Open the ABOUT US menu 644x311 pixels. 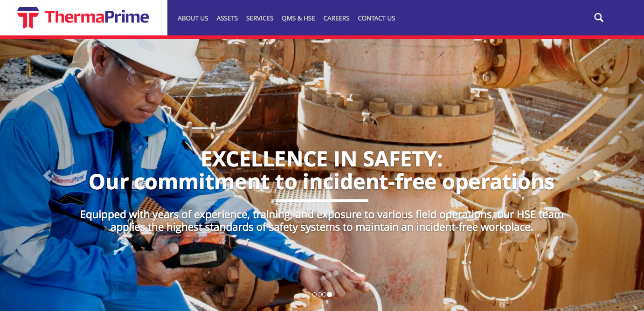tap(193, 18)
